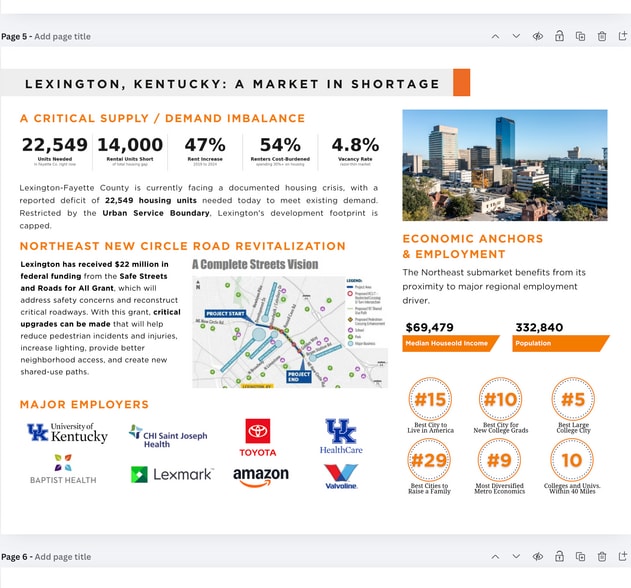Move Page 6 down with the down chevron
Viewport: 631px width, 588px height.
pyautogui.click(x=516, y=556)
